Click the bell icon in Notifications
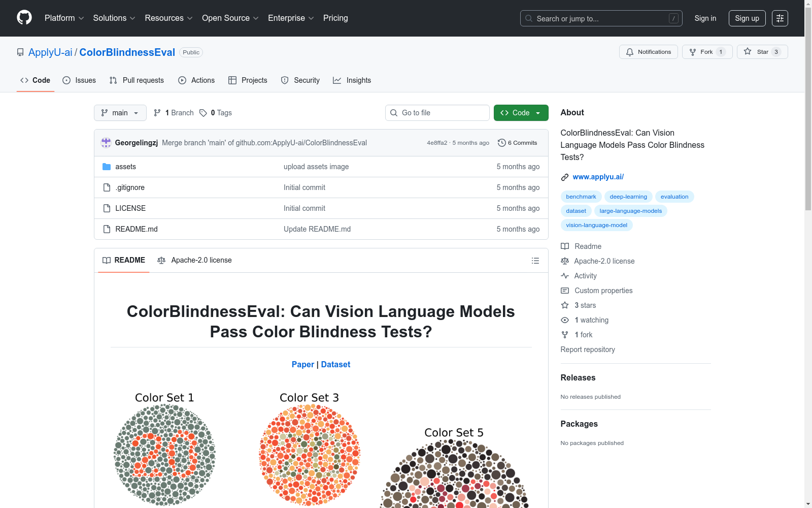This screenshot has width=812, height=508. (630, 52)
